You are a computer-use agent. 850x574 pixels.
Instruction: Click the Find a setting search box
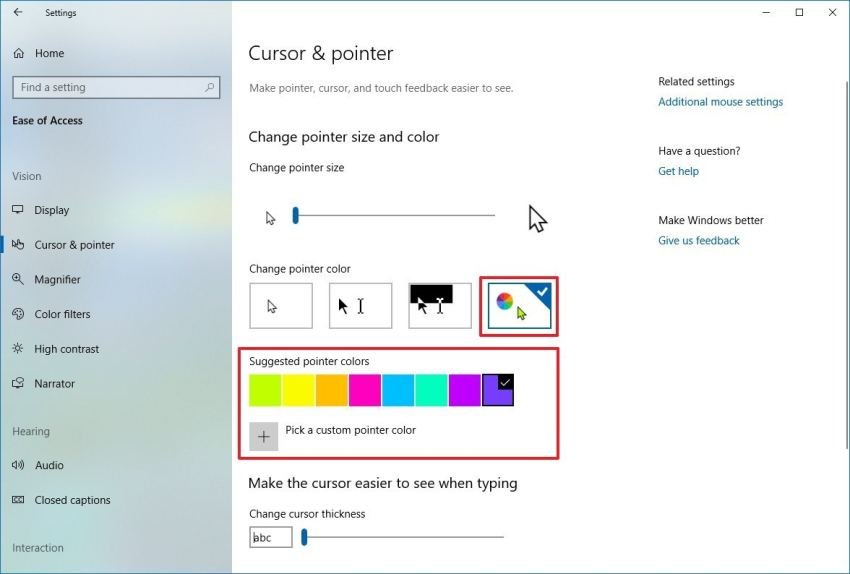click(x=108, y=88)
